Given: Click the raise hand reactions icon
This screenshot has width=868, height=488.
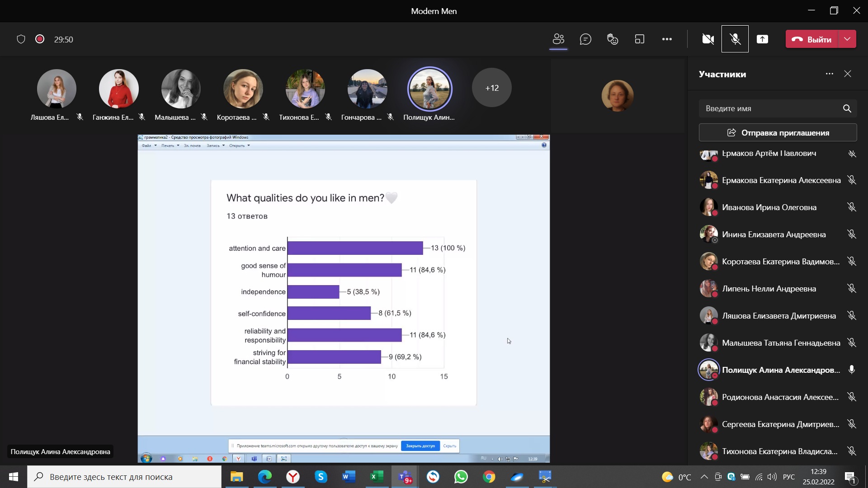Looking at the screenshot, I should point(613,39).
